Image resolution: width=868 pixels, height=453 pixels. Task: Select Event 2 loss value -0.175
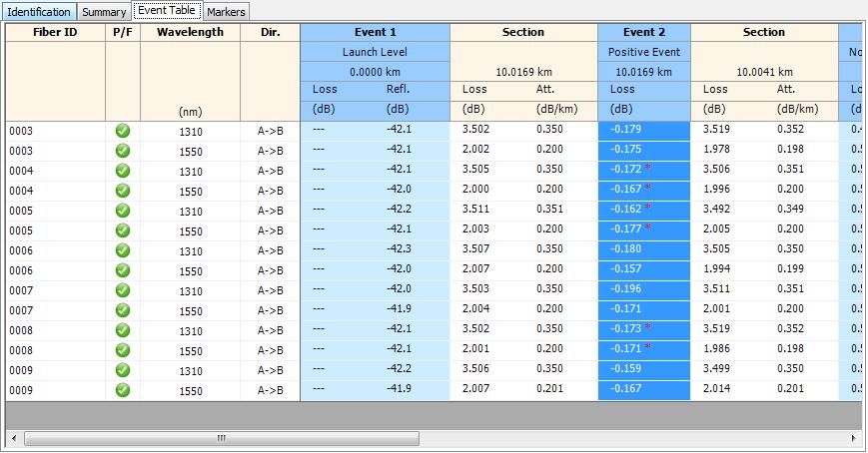tap(625, 149)
